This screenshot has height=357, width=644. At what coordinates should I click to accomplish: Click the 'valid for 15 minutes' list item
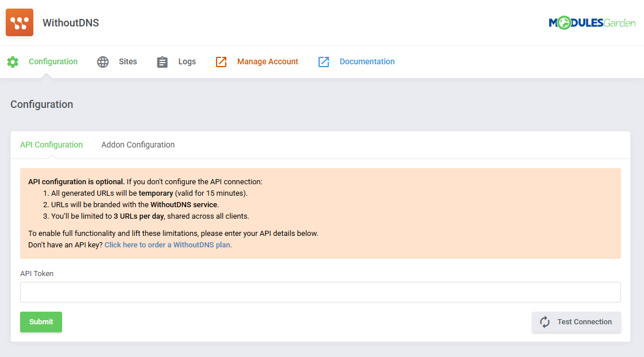[x=149, y=193]
